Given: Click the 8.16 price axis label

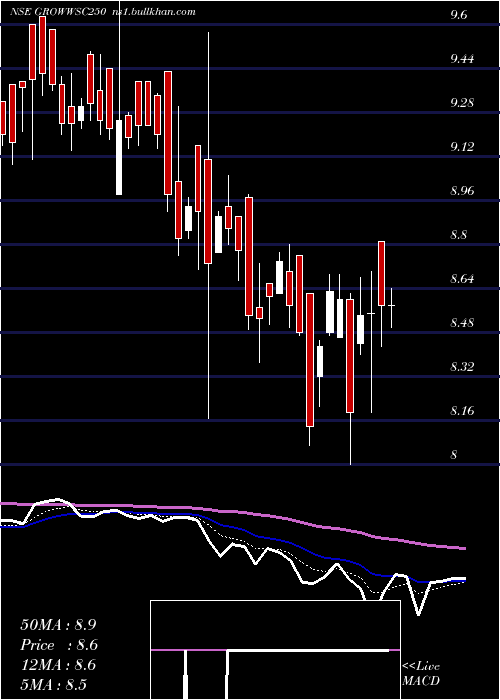Looking at the screenshot, I should (x=462, y=411).
